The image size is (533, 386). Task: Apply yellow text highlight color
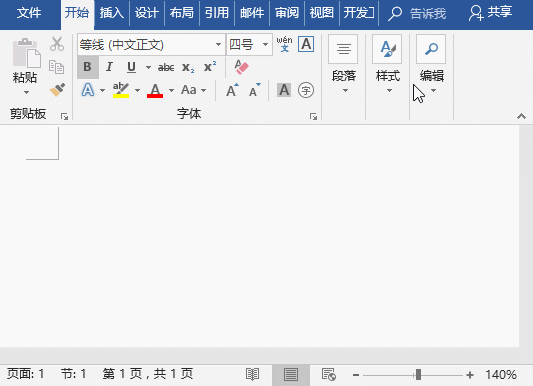(x=121, y=90)
